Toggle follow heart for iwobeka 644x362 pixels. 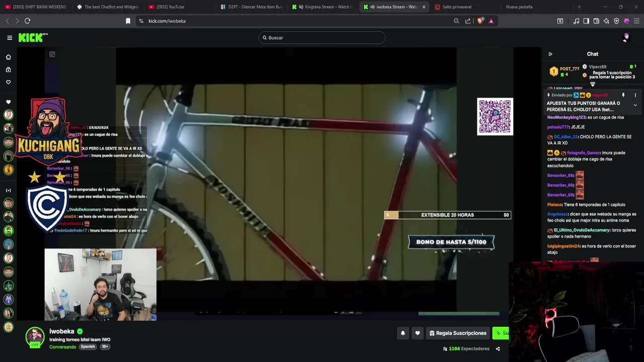[417, 333]
